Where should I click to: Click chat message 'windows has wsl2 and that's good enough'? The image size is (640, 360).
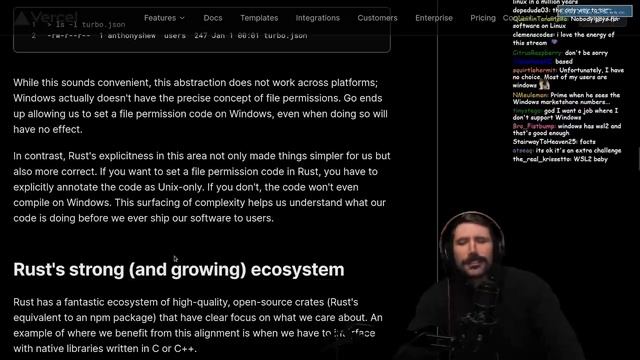567,130
